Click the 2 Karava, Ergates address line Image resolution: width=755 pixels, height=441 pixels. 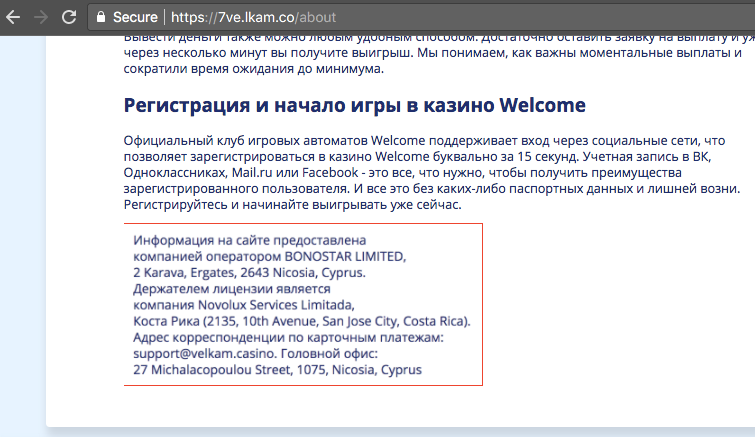pyautogui.click(x=249, y=272)
